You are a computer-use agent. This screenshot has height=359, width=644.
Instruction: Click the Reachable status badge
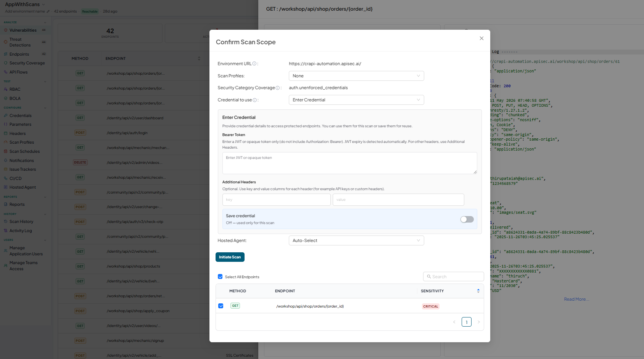[90, 11]
